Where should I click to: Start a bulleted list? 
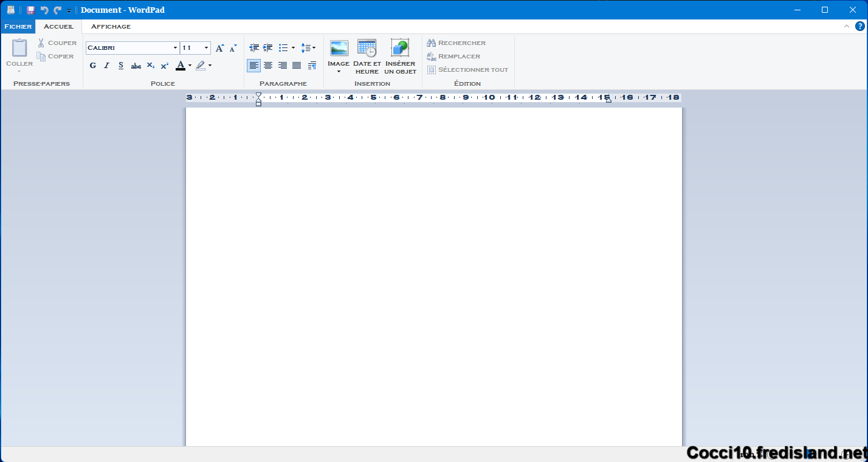coord(283,47)
